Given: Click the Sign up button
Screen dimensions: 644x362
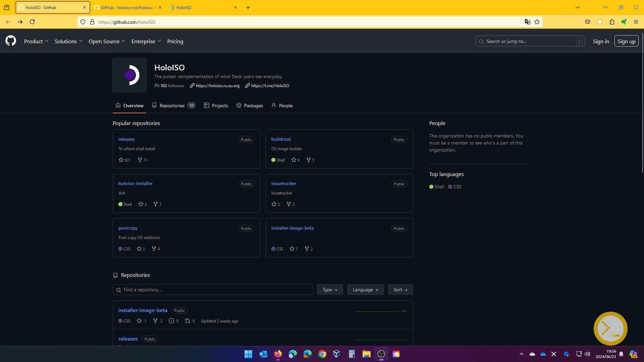Looking at the screenshot, I should click(626, 41).
